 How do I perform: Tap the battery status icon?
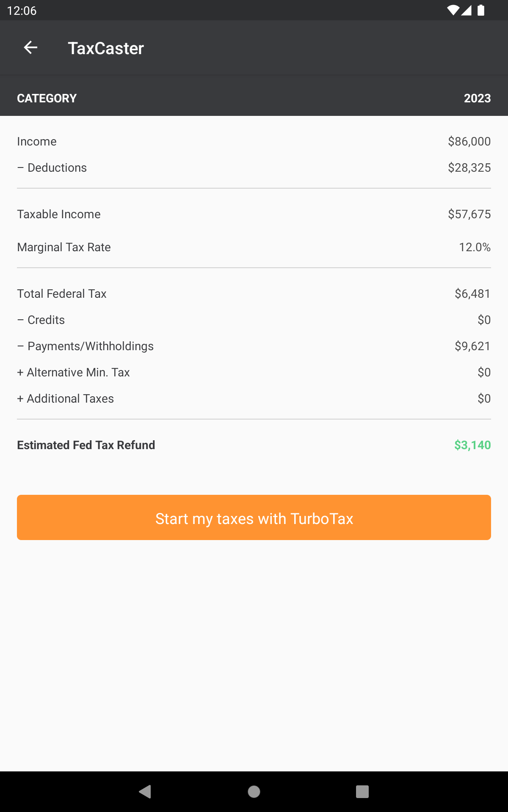point(481,10)
